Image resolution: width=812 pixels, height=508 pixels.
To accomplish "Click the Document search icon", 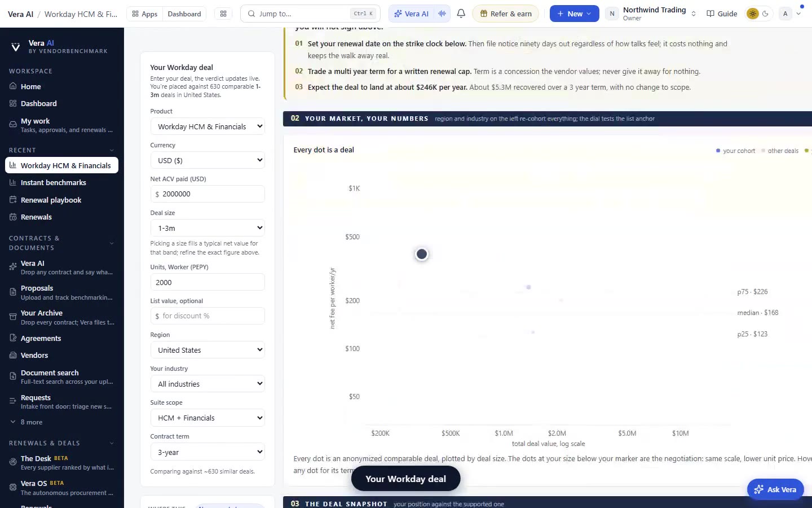I will pos(13,376).
